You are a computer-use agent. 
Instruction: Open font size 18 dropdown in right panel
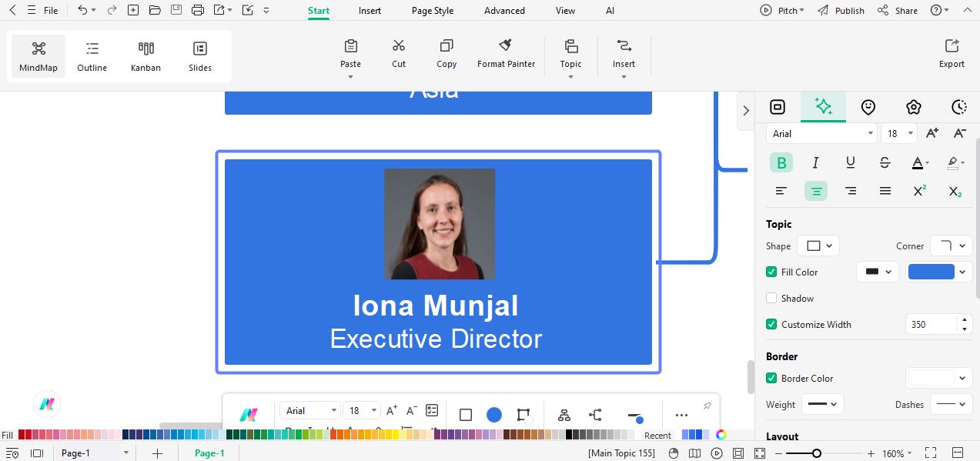pos(899,133)
